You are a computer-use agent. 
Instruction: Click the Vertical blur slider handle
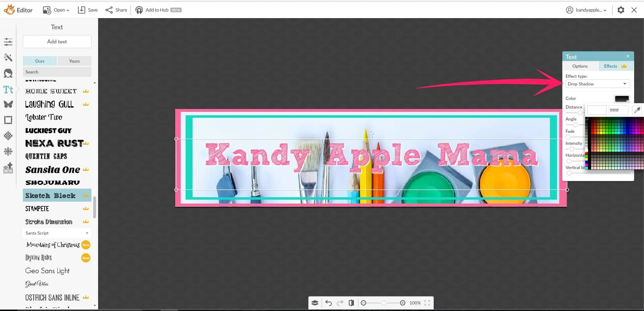pyautogui.click(x=569, y=173)
